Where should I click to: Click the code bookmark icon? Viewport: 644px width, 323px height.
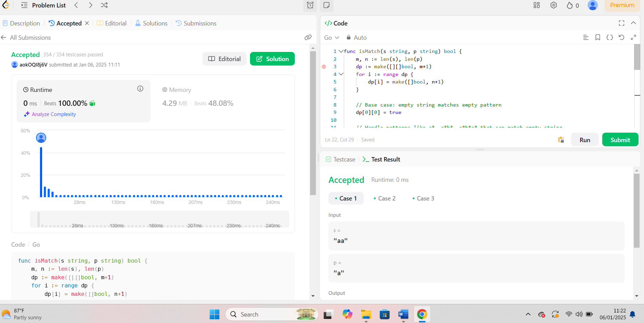pyautogui.click(x=598, y=37)
